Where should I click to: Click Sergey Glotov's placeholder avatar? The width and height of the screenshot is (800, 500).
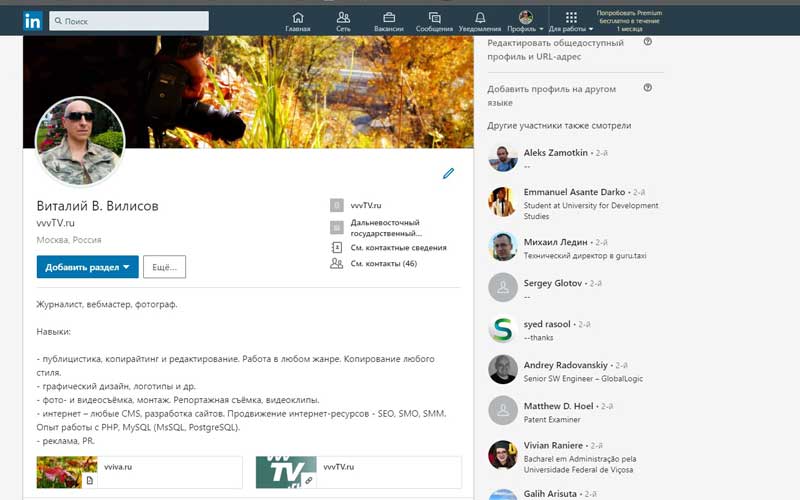point(503,287)
